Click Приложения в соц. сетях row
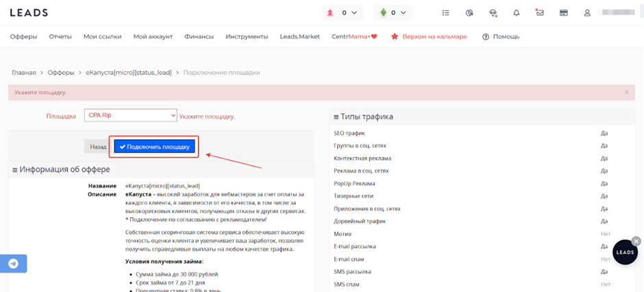 (482, 208)
